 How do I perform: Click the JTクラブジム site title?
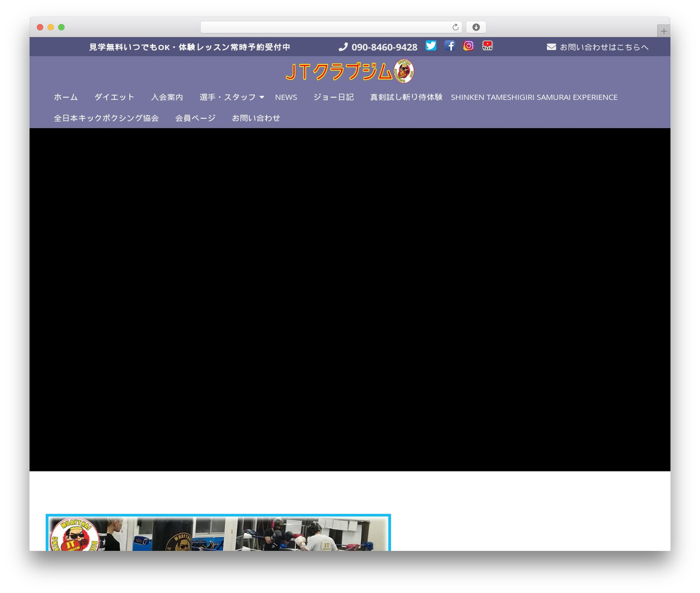pyautogui.click(x=339, y=72)
